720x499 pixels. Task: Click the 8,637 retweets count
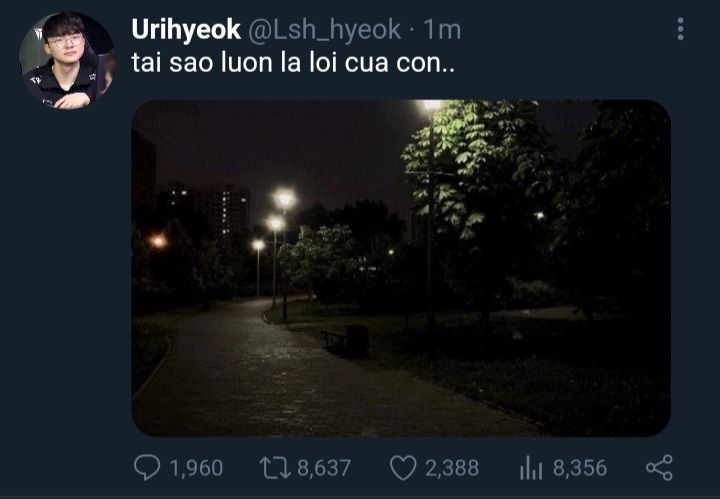[x=324, y=468]
